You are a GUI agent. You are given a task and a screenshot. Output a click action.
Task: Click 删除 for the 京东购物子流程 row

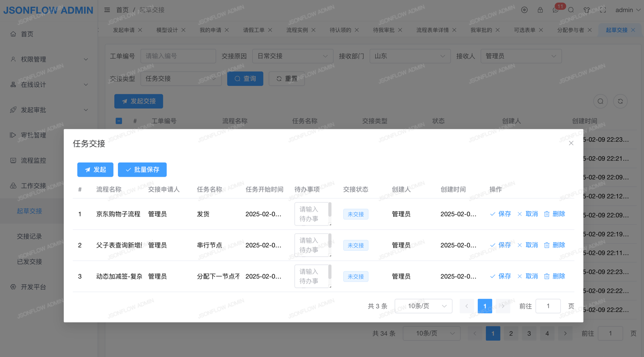[555, 214]
